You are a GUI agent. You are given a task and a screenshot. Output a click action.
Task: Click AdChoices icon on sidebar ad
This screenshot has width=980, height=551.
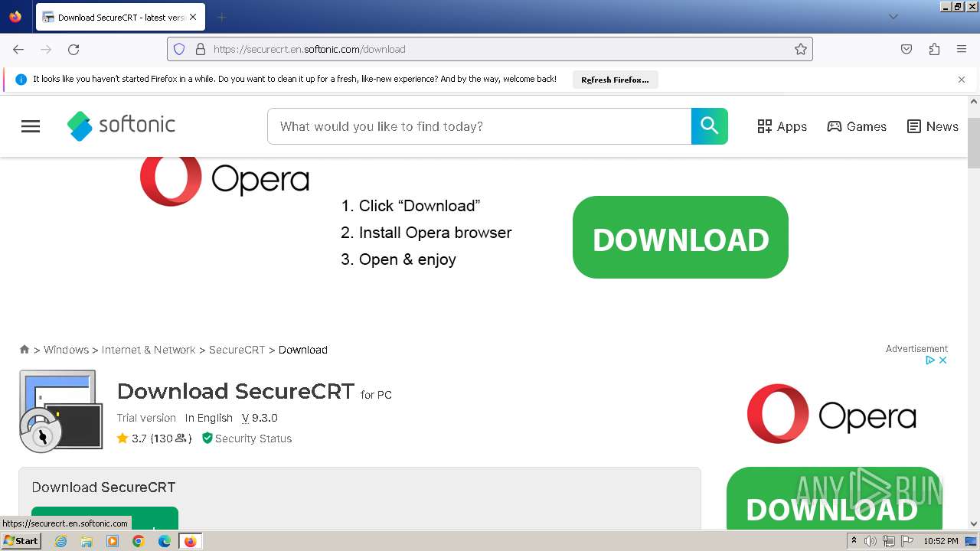[930, 360]
